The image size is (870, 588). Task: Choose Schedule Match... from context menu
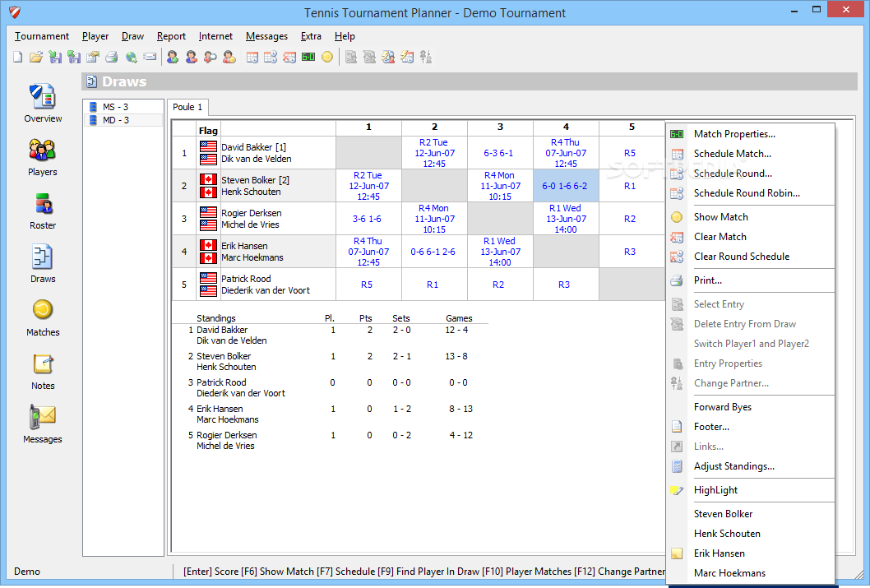750,154
